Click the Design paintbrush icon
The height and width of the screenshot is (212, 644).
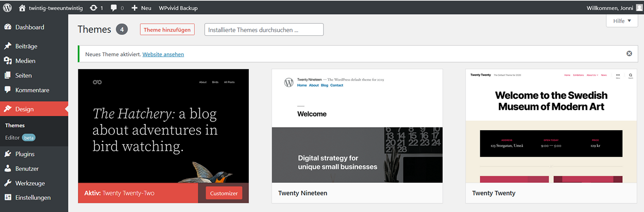click(x=8, y=109)
